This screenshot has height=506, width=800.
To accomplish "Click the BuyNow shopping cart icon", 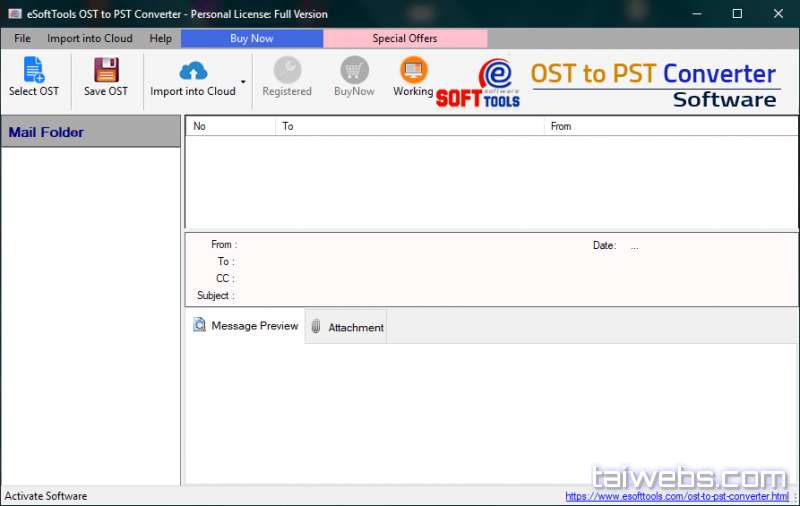I will (x=354, y=70).
